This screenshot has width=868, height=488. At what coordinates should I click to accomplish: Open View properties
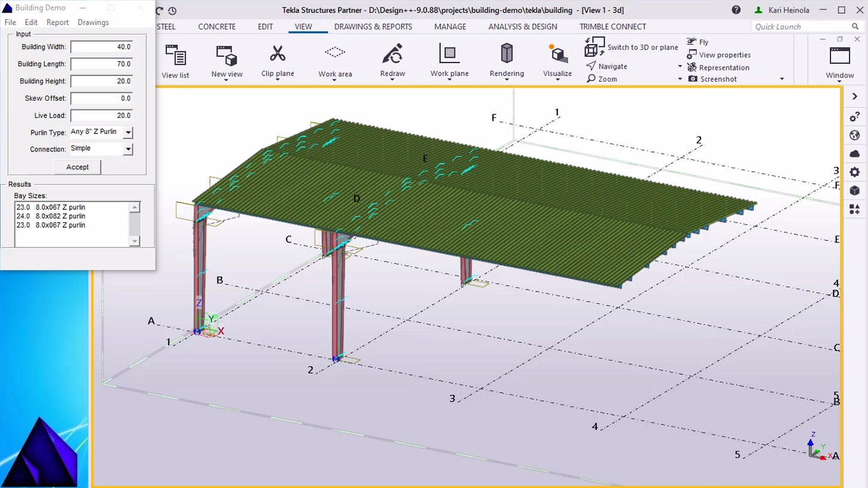point(718,55)
